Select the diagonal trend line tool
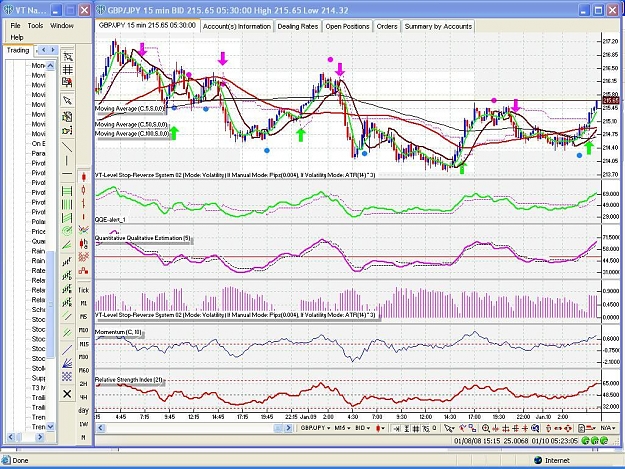Screen dimensions: 625x469 pos(67,147)
